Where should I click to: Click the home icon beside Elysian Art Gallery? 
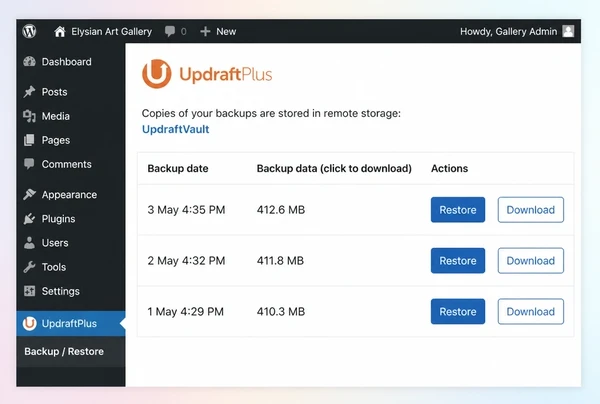coord(59,31)
